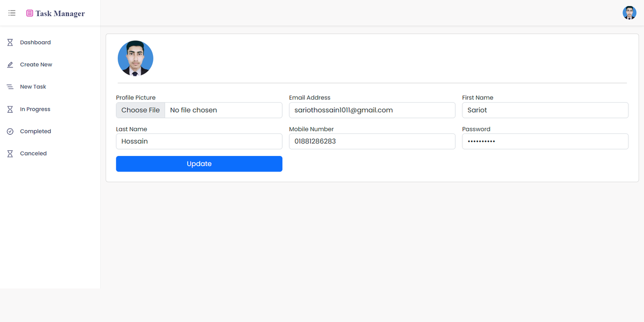Viewport: 644px width, 322px height.
Task: Click the 'Email Address' label
Action: point(310,98)
